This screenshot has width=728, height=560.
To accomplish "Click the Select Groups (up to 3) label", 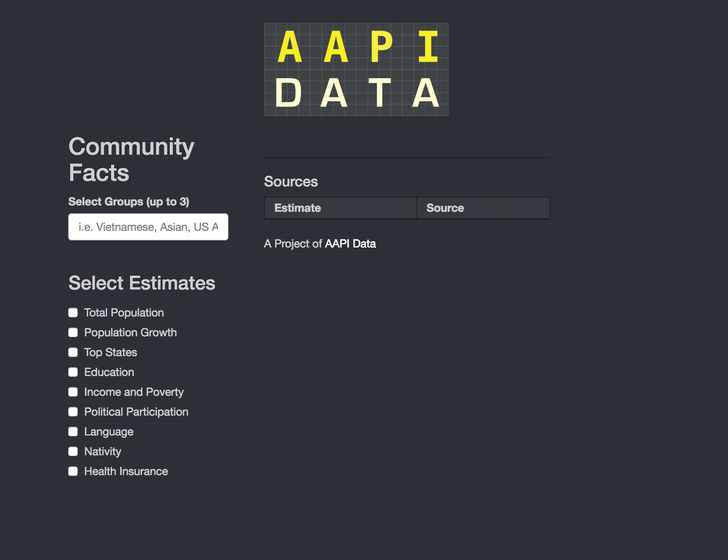I will click(x=129, y=201).
